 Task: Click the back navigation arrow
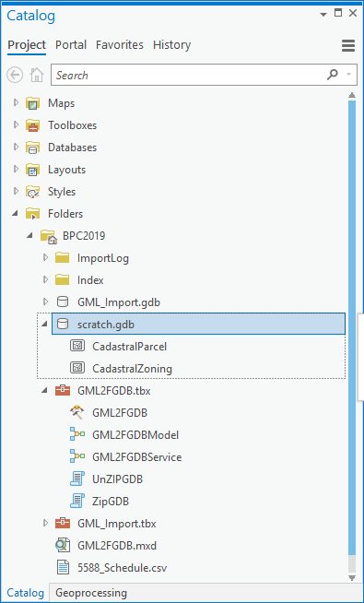(15, 75)
